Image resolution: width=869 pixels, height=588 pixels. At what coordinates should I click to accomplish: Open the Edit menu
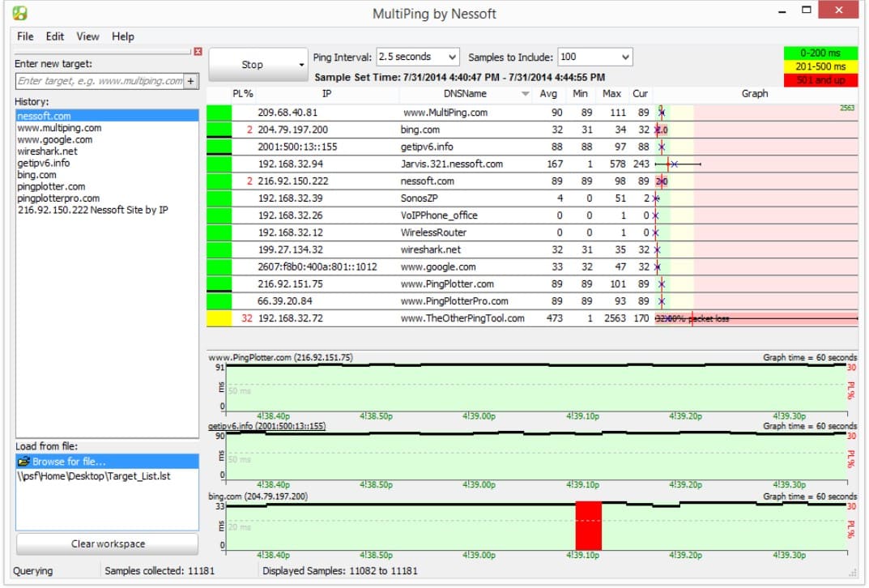coord(55,36)
